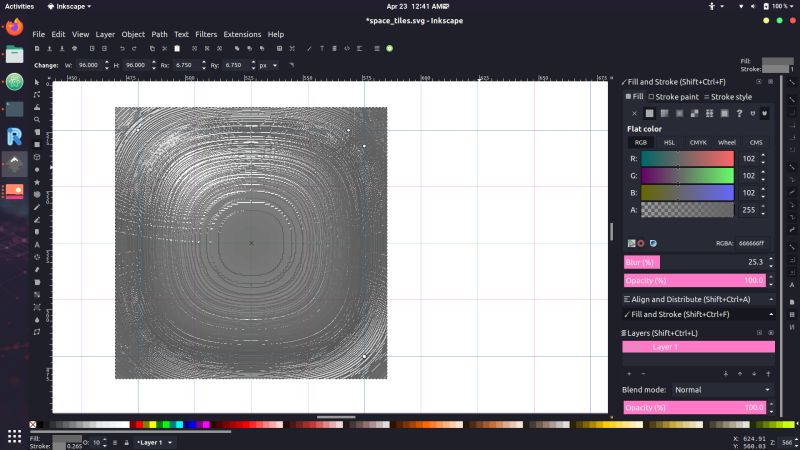The width and height of the screenshot is (800, 450).
Task: Select the Spiral tool
Action: point(37,194)
